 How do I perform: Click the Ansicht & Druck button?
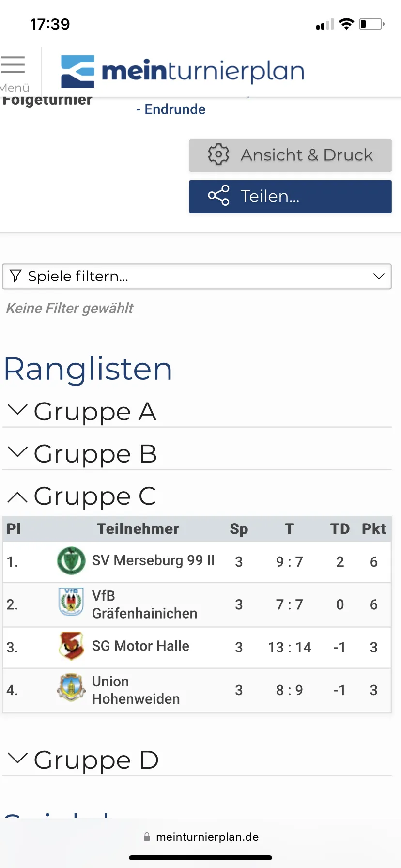pyautogui.click(x=290, y=155)
